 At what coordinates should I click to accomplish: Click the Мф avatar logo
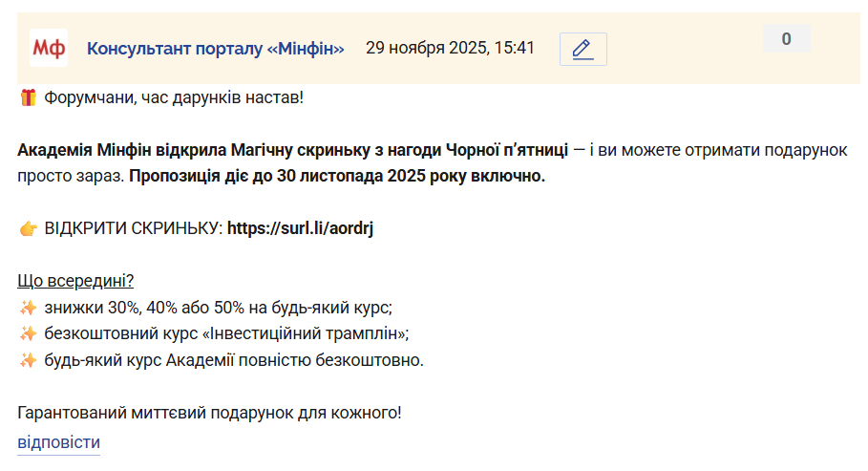coord(49,48)
